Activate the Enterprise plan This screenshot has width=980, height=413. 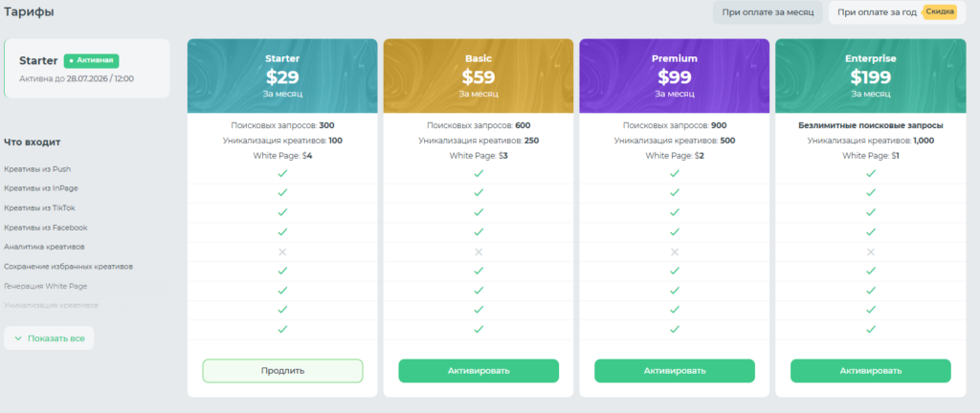(871, 371)
